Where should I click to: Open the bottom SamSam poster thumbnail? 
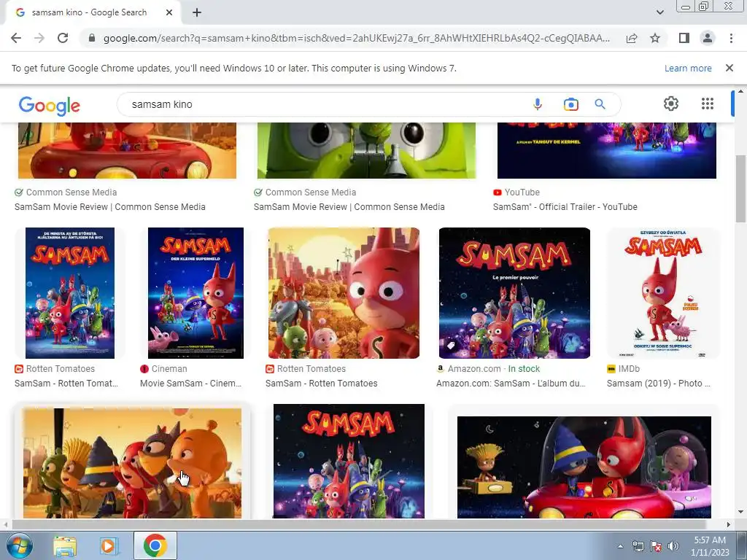[349, 461]
